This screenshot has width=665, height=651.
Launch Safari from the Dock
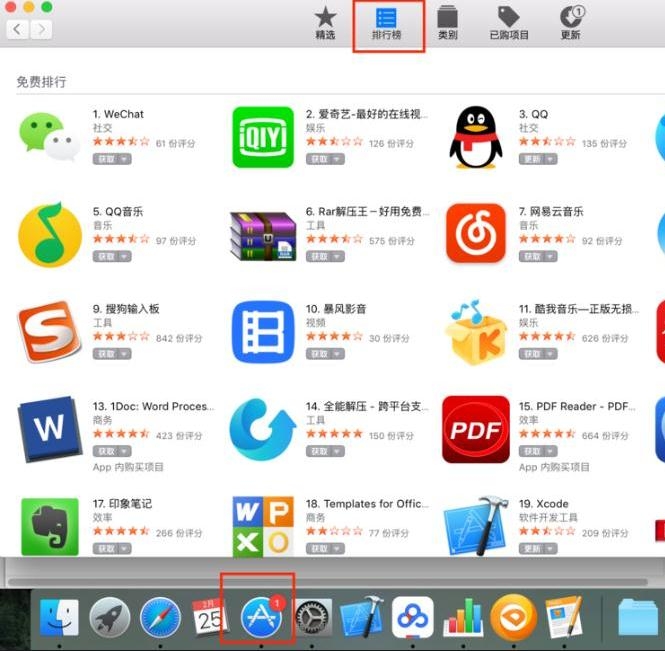point(160,617)
